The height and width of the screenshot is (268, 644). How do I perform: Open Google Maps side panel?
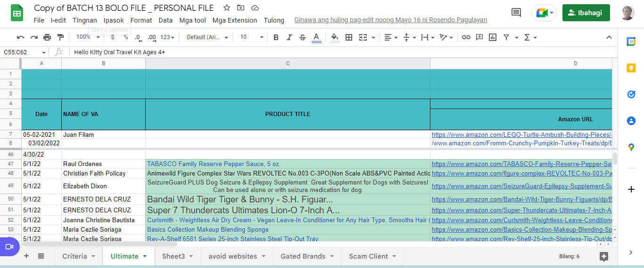tap(631, 147)
